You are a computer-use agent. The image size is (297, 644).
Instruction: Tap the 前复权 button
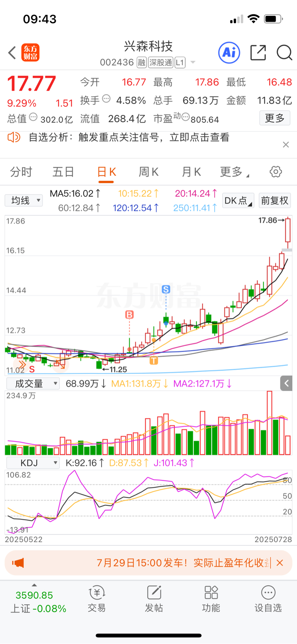275,201
